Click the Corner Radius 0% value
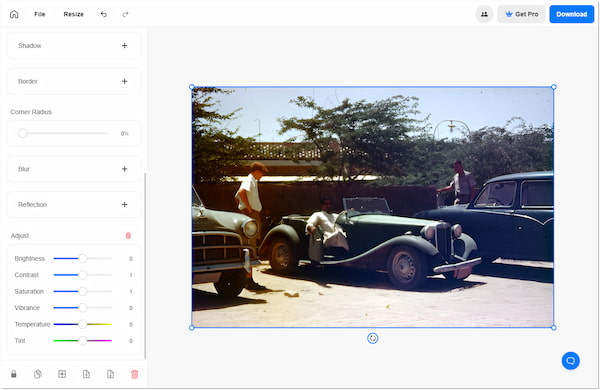This screenshot has height=390, width=600. (x=124, y=134)
